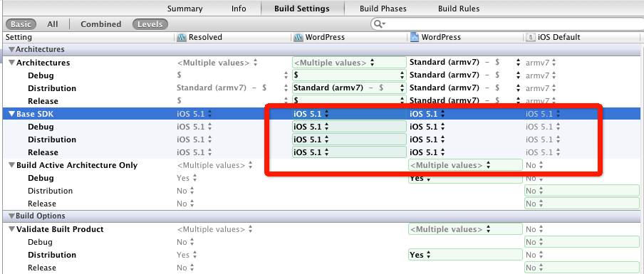Open Validate Built Product Debug iOS Default No popup
The width and height of the screenshot is (644, 274).
(x=582, y=242)
